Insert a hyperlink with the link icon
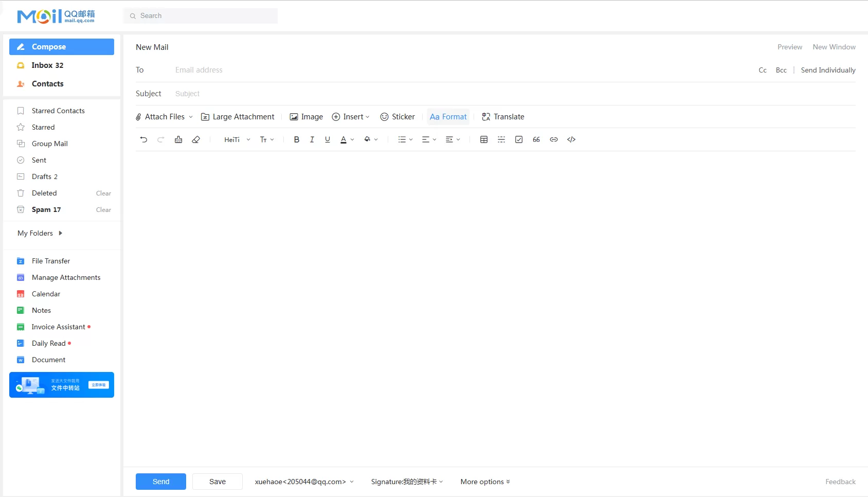Screen dimensions: 868x497 tap(554, 139)
